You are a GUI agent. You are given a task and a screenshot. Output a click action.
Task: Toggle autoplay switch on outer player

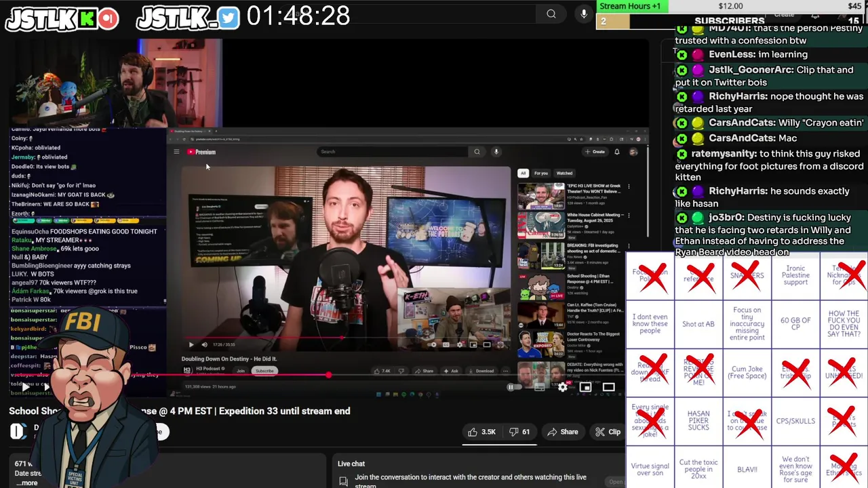pos(514,388)
